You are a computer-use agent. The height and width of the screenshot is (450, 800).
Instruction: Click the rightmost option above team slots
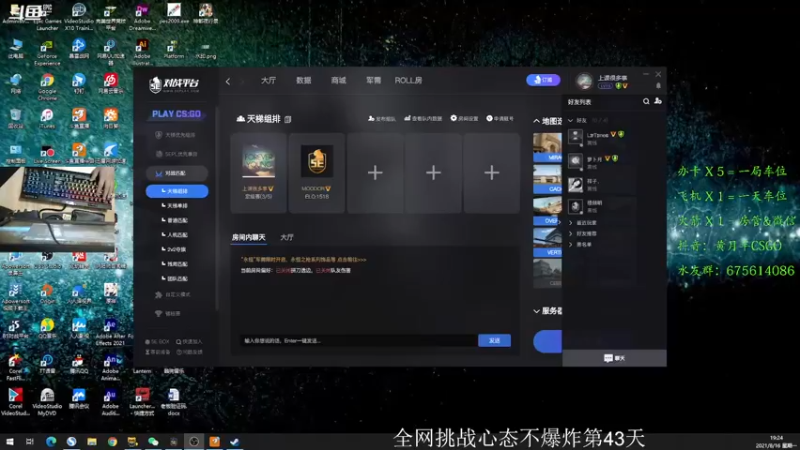coord(500,118)
